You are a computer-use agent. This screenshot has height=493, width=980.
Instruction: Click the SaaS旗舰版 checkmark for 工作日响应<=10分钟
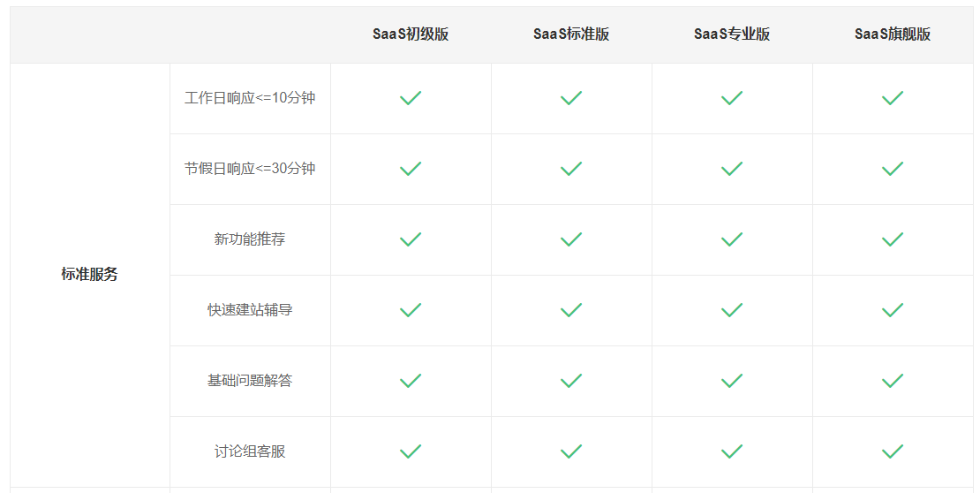pos(893,98)
